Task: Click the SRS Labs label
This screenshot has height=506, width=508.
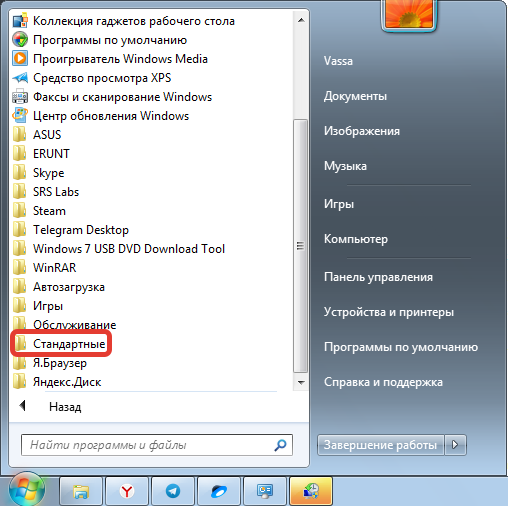Action: coord(56,192)
